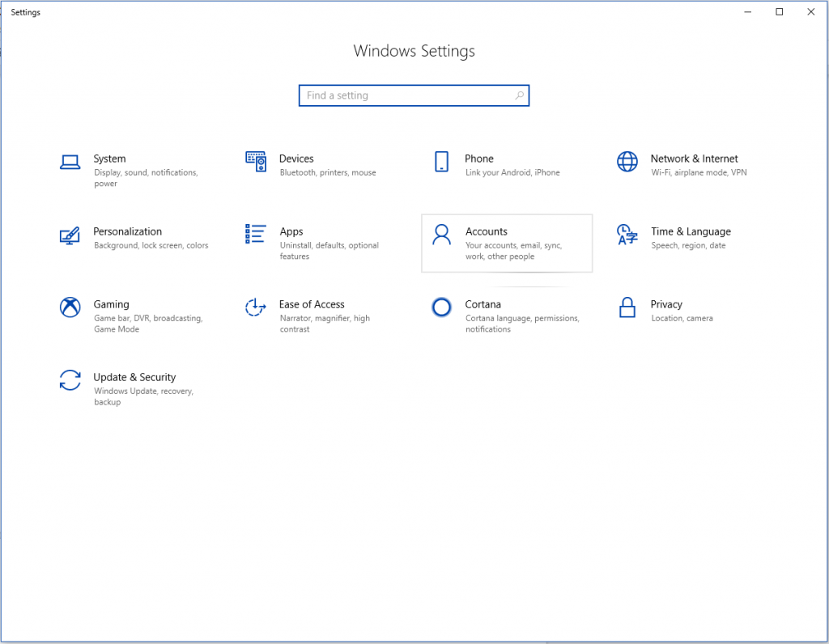This screenshot has height=644, width=829.
Task: Click "Speech, region, date" text
Action: (x=688, y=246)
